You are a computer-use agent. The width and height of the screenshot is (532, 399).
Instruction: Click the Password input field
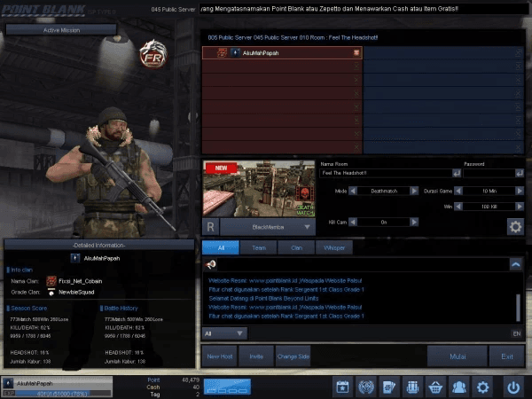[489, 173]
